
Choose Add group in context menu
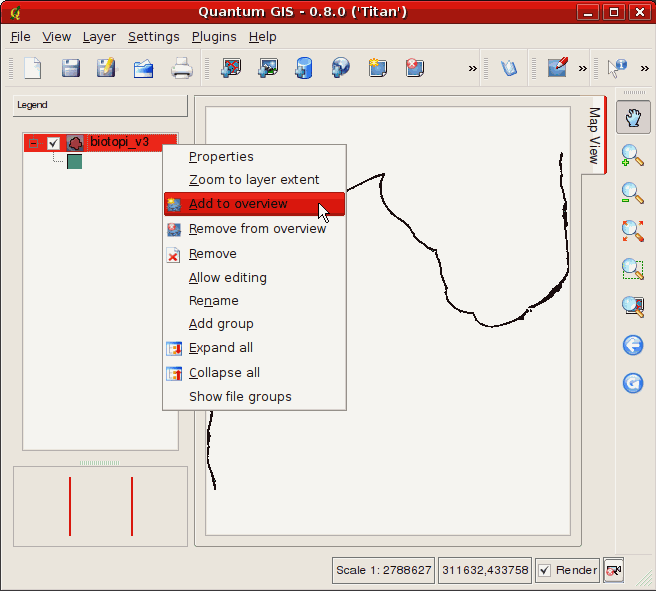254,324
